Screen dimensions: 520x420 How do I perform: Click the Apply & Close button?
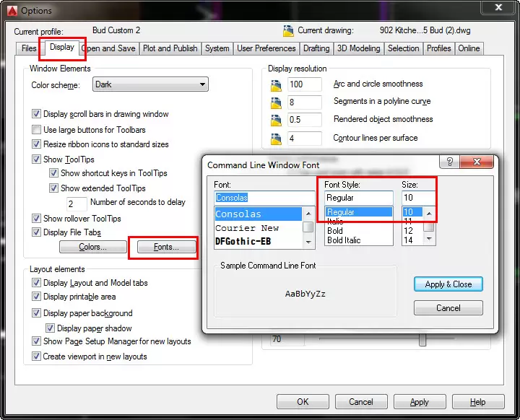(448, 284)
